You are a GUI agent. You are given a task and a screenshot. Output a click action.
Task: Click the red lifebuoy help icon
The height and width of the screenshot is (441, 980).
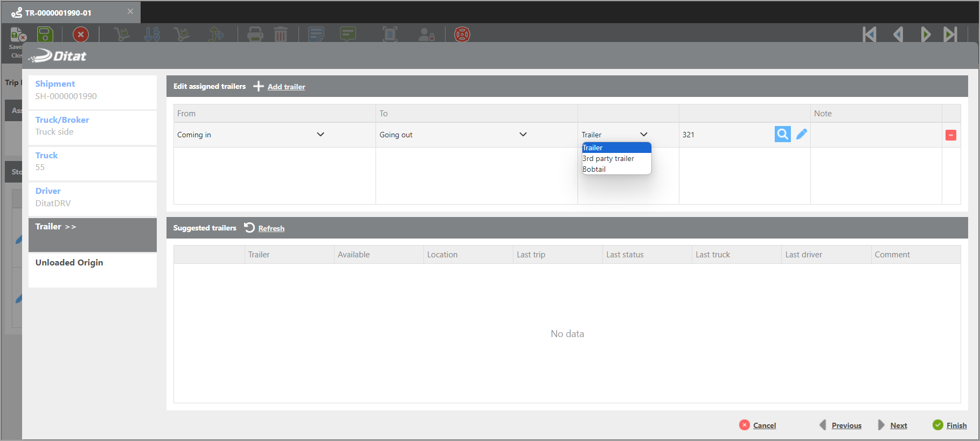[462, 35]
